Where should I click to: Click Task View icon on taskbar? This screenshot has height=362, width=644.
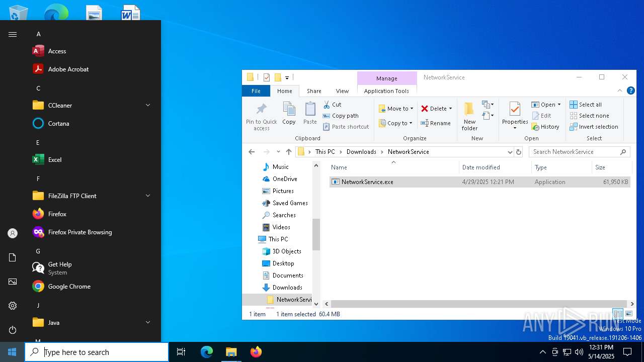[181, 352]
